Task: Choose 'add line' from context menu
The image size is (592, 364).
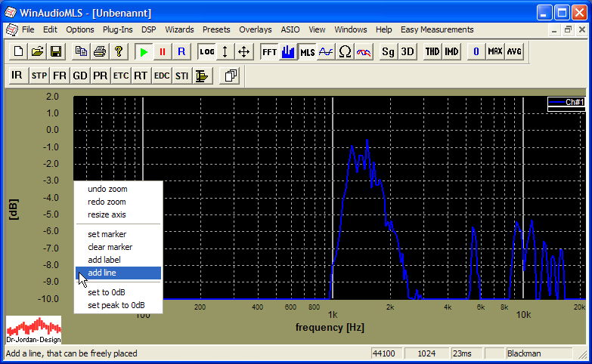Action: [102, 273]
